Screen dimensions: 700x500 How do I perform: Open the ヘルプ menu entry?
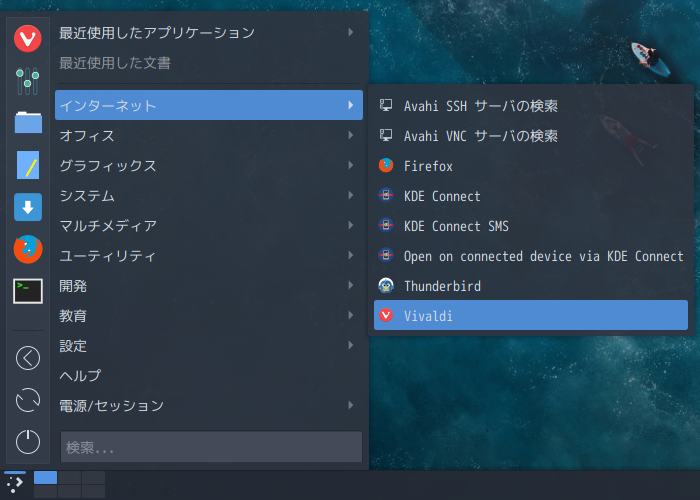[209, 375]
